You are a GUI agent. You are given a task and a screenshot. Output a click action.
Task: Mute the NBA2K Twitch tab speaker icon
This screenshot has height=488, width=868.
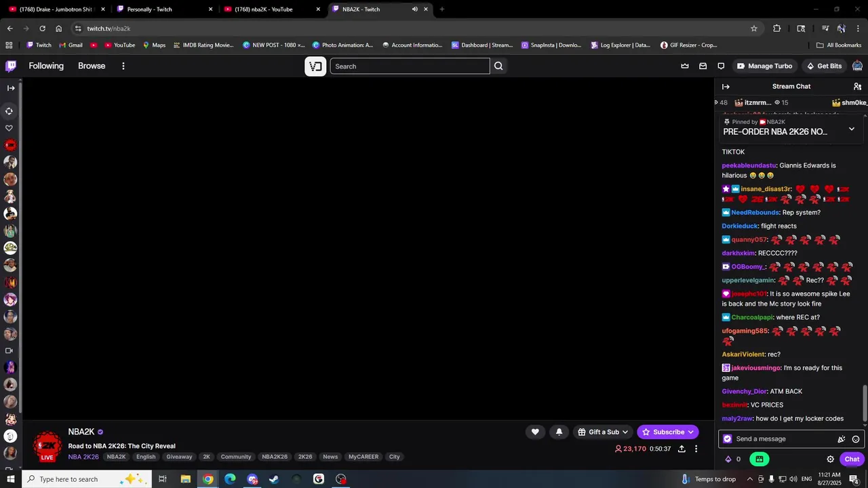point(414,9)
